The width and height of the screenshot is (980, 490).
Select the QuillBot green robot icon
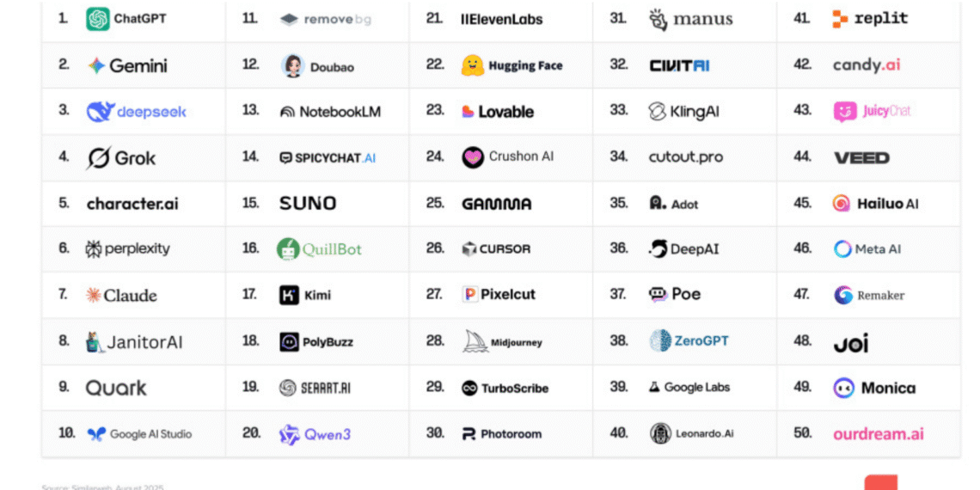288,249
